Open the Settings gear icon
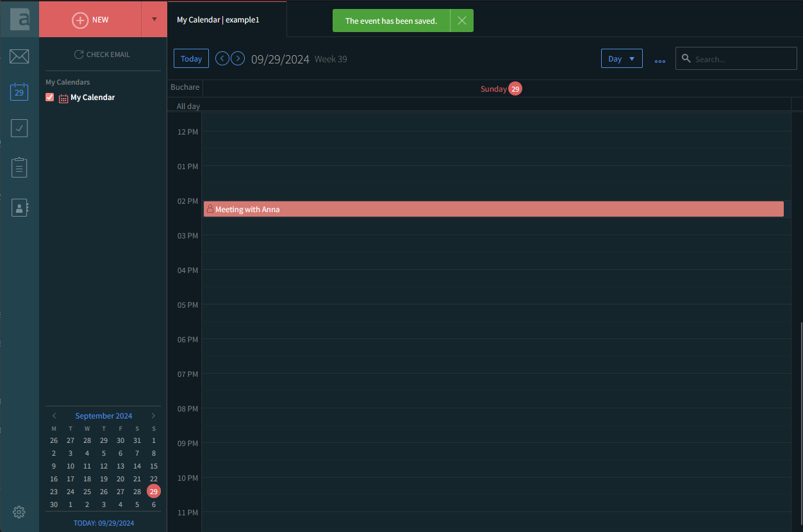 click(19, 511)
